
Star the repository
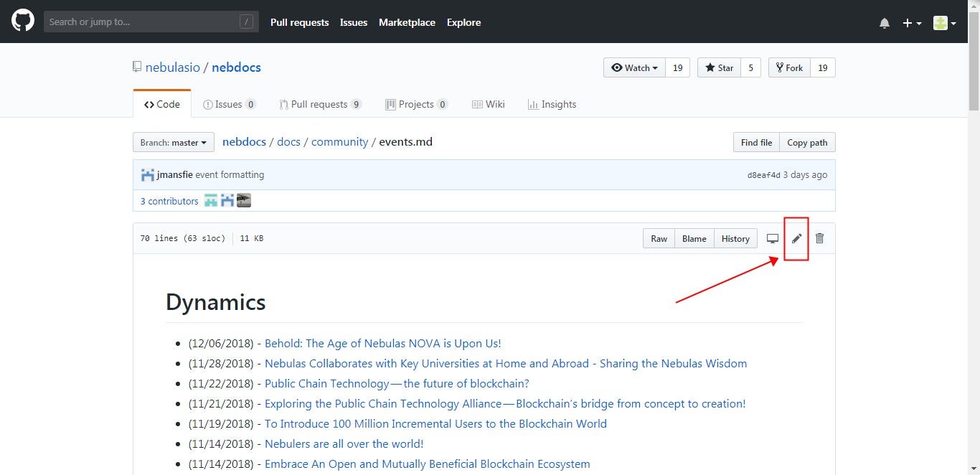point(719,67)
